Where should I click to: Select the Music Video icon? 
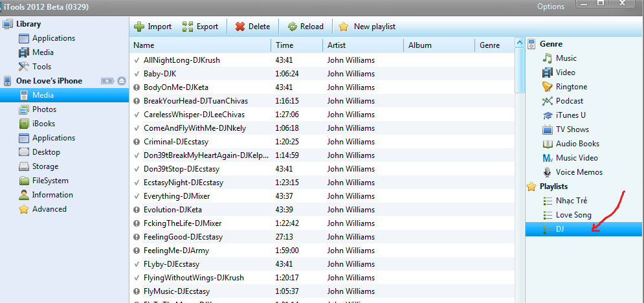pos(547,158)
